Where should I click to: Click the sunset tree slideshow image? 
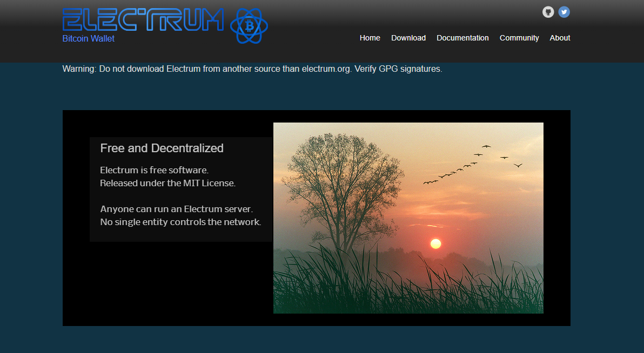pos(408,218)
